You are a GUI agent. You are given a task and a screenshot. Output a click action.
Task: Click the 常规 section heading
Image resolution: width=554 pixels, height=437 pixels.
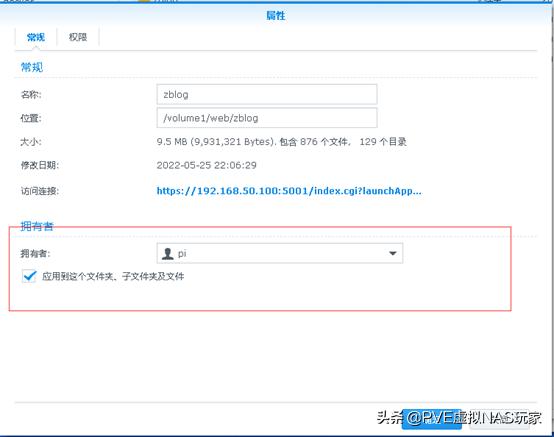(x=32, y=67)
